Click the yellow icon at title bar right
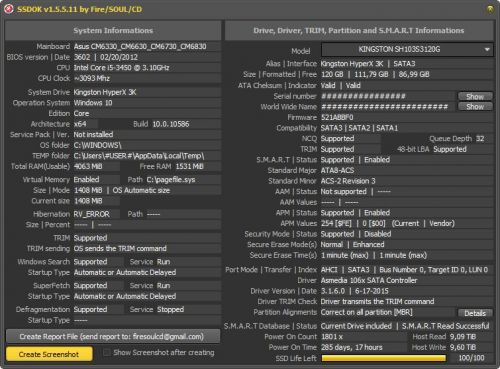The width and height of the screenshot is (500, 369). [x=490, y=9]
